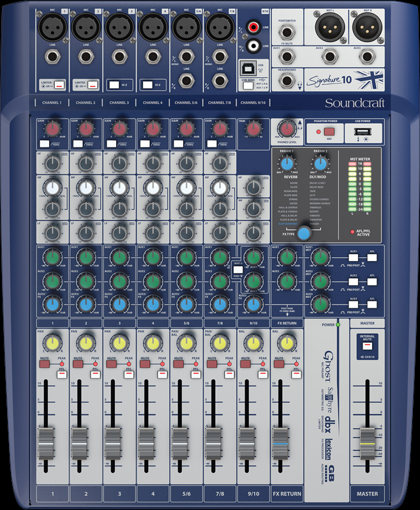Toggle the AUX1 master AFL button
The height and width of the screenshot is (510, 420).
coord(372,258)
